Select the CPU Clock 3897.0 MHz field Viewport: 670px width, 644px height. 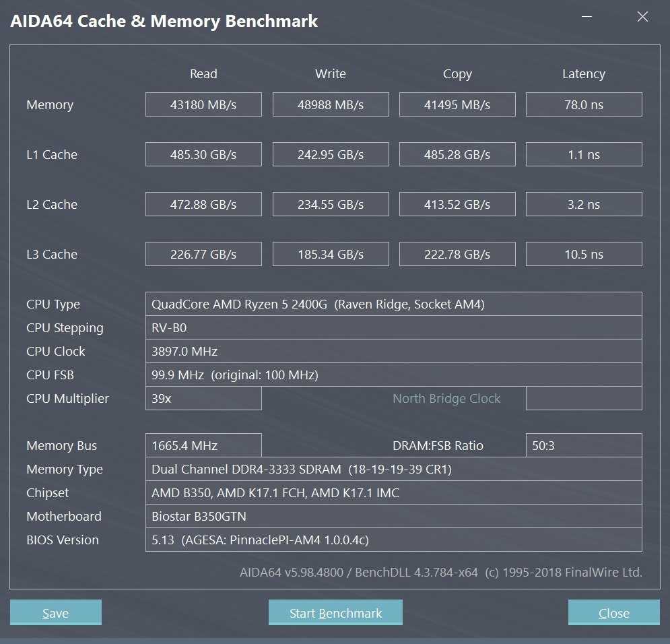[x=393, y=351]
